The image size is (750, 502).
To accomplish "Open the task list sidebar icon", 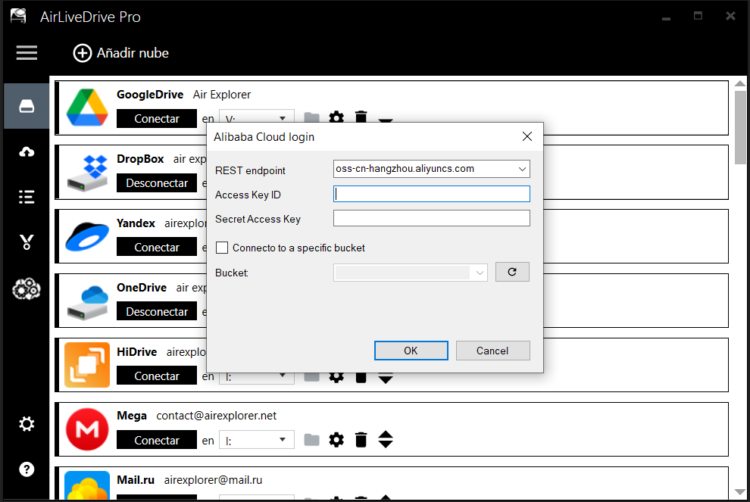I will click(x=26, y=196).
